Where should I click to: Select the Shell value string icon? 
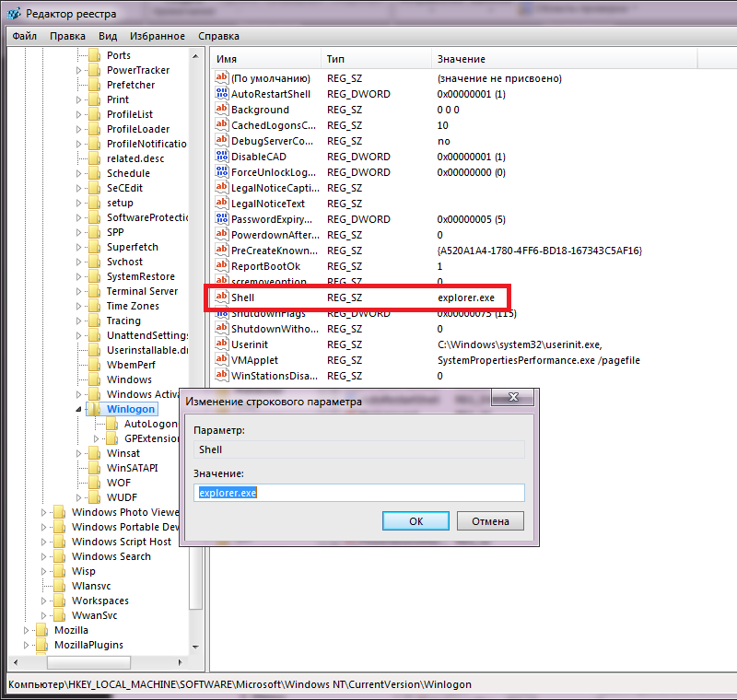(x=222, y=297)
